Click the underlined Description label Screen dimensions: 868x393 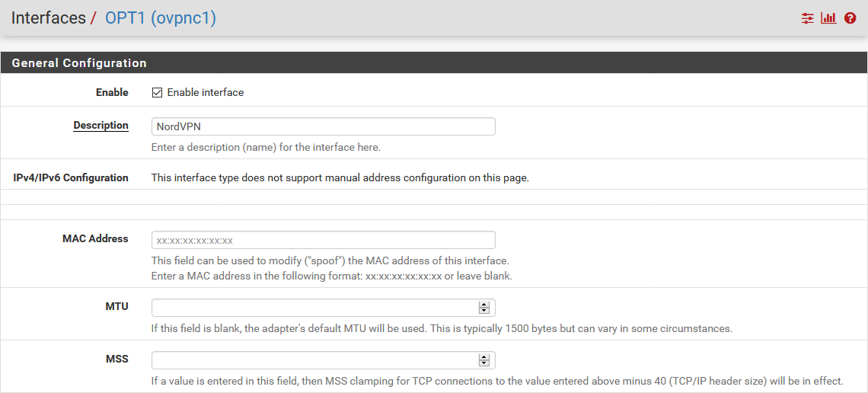(101, 126)
